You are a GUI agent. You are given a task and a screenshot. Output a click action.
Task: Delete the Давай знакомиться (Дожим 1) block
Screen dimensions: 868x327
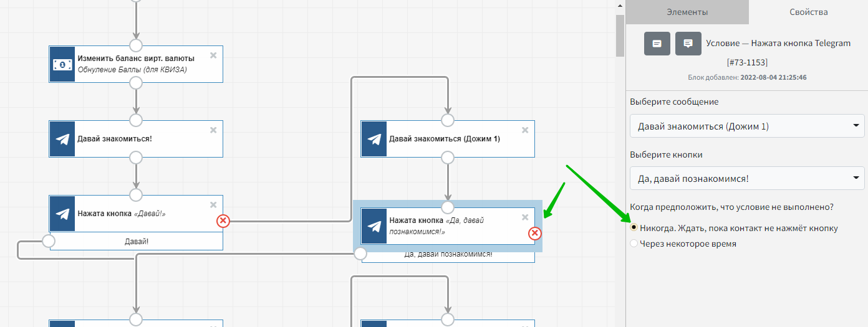(525, 130)
